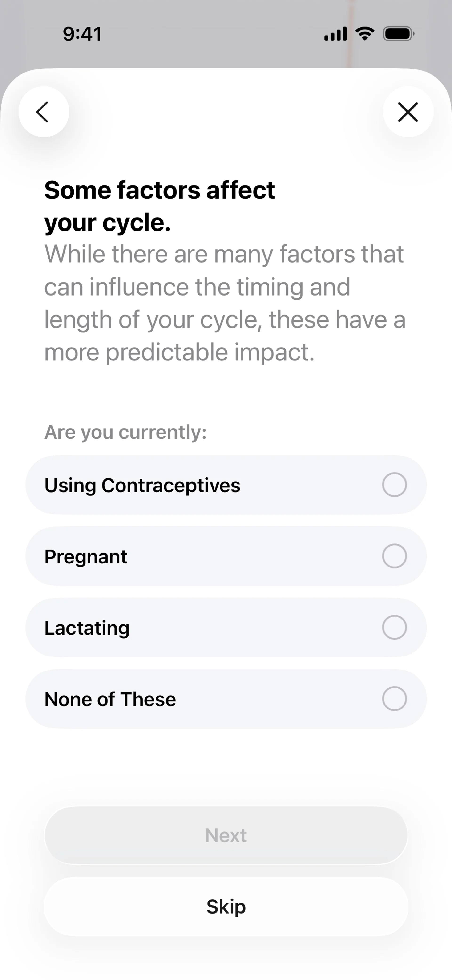Go back using the left chevron icon

pyautogui.click(x=43, y=112)
